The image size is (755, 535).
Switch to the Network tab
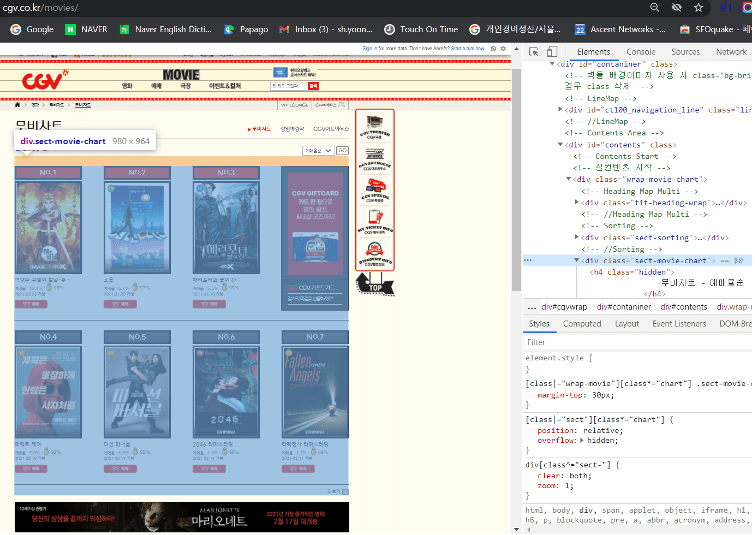point(731,52)
